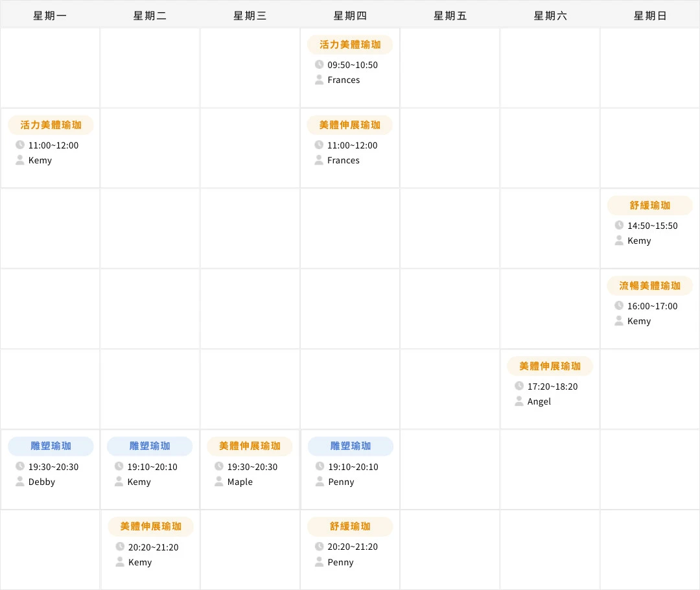
Task: Click person icon beside Kemy at 14:50 class
Action: pyautogui.click(x=619, y=241)
